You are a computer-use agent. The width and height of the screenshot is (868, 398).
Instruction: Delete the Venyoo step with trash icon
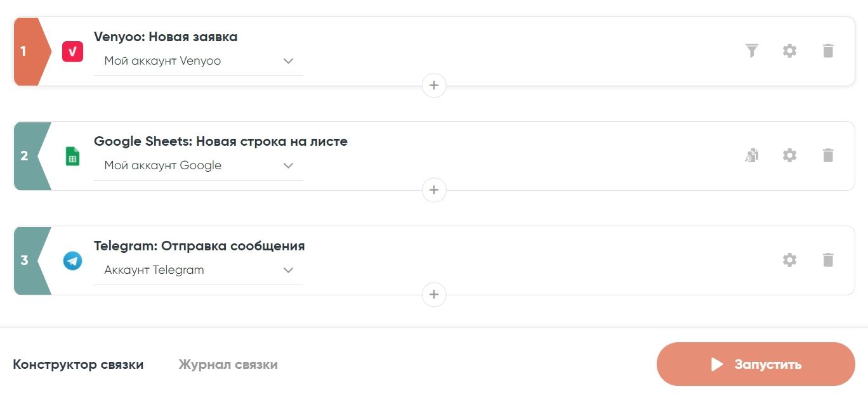(828, 51)
